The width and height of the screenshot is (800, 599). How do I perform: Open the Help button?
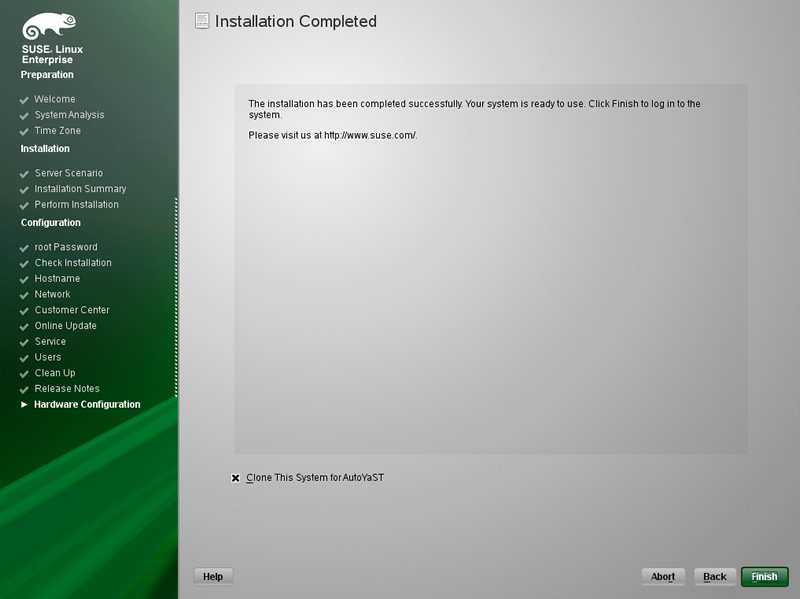click(213, 577)
